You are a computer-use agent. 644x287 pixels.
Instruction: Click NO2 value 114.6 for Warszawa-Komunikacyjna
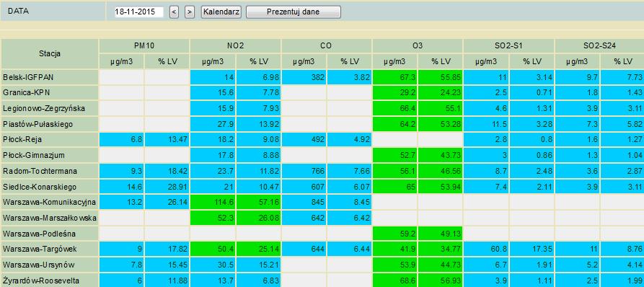click(x=213, y=203)
